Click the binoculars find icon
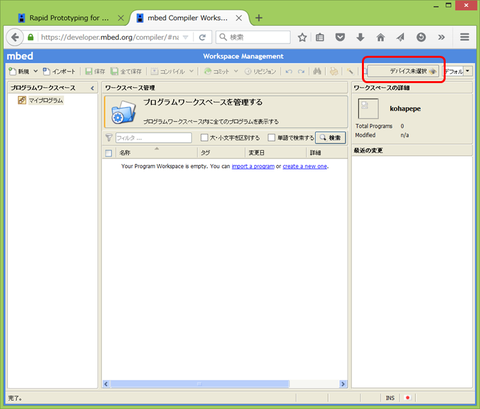 [x=317, y=71]
